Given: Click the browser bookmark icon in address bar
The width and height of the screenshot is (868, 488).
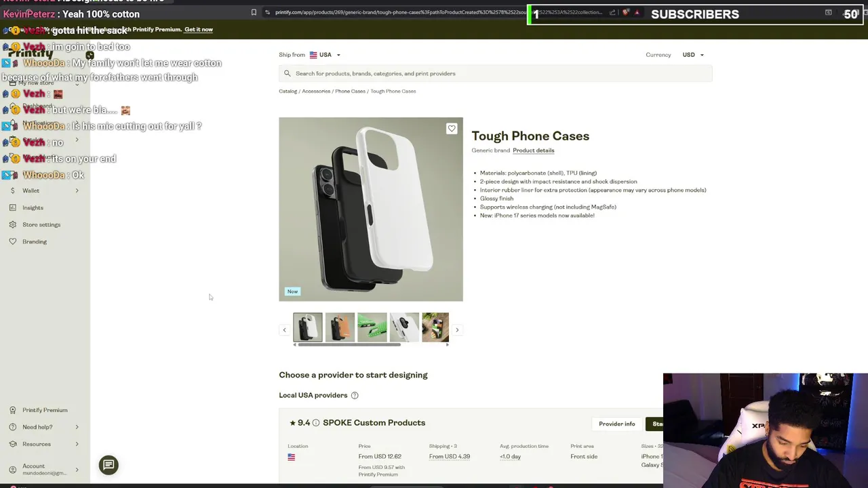Looking at the screenshot, I should [254, 12].
